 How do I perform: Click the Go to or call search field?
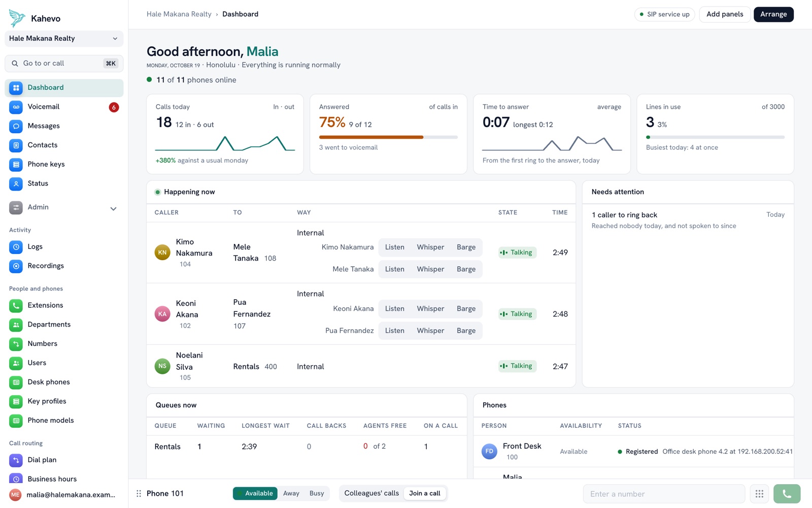[x=64, y=63]
